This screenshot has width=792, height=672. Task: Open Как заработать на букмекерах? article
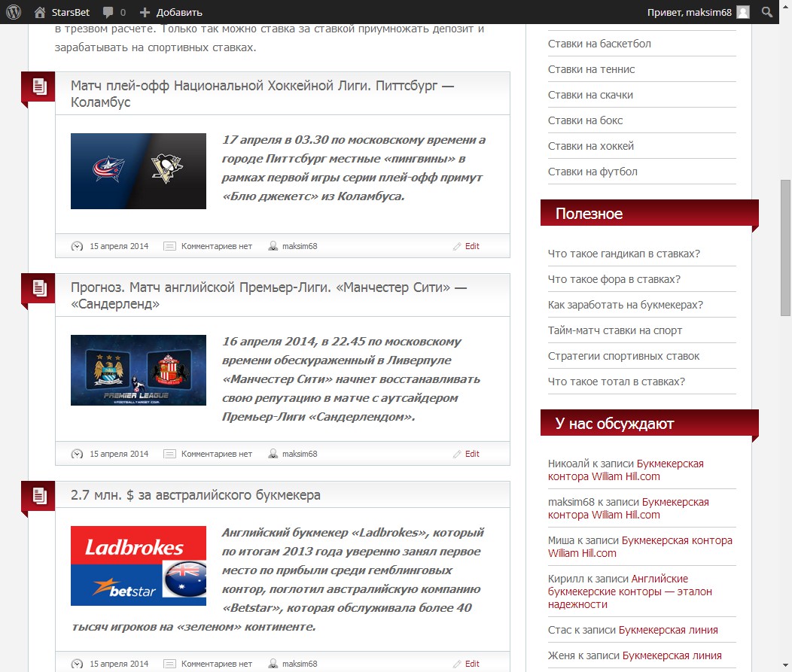[626, 305]
